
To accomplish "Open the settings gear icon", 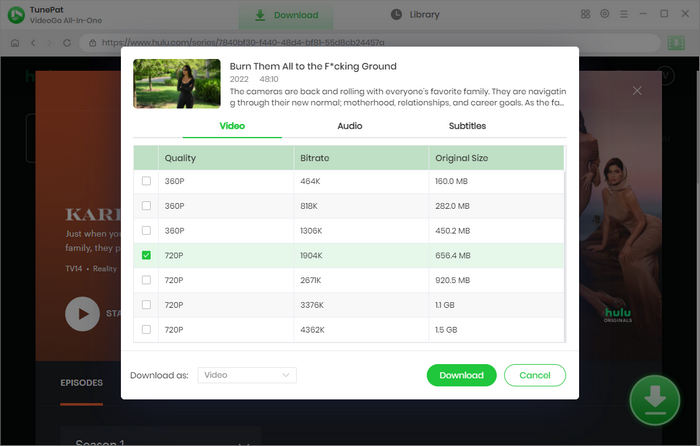I will click(605, 14).
